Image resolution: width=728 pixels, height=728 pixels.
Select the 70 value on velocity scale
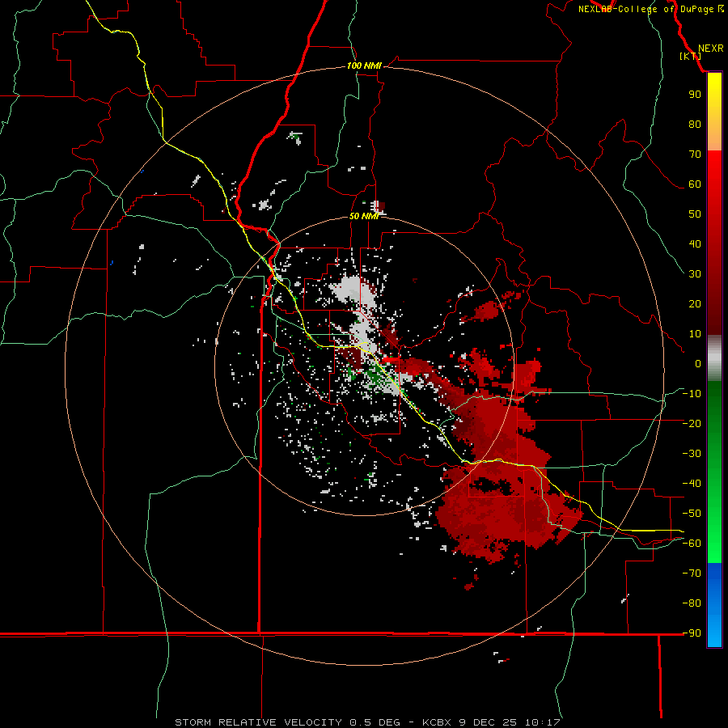click(x=695, y=154)
